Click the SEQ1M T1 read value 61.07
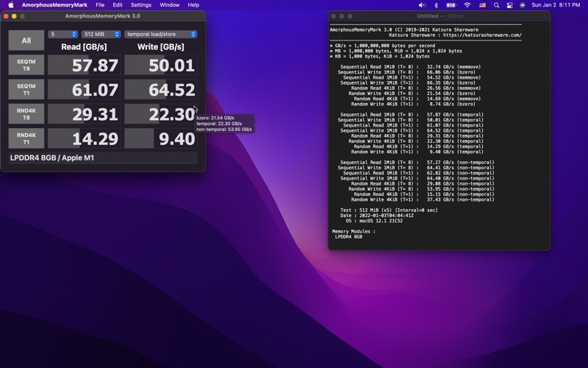 point(85,89)
